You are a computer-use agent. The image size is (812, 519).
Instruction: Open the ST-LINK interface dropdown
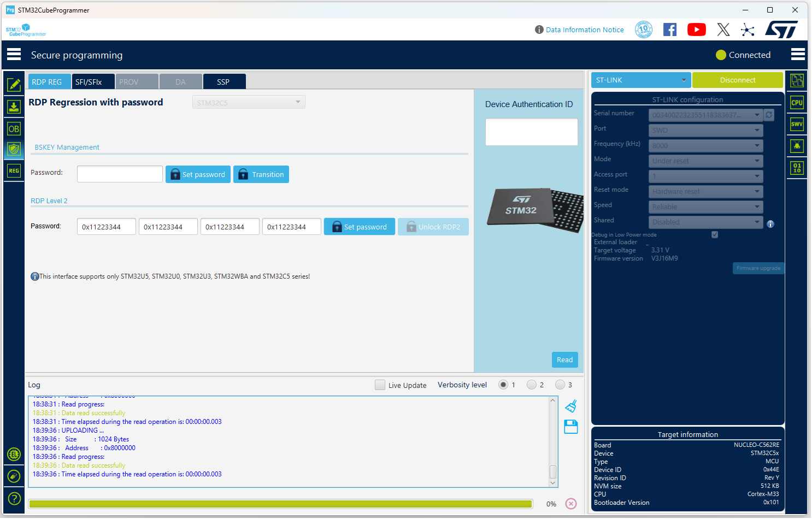(x=641, y=80)
